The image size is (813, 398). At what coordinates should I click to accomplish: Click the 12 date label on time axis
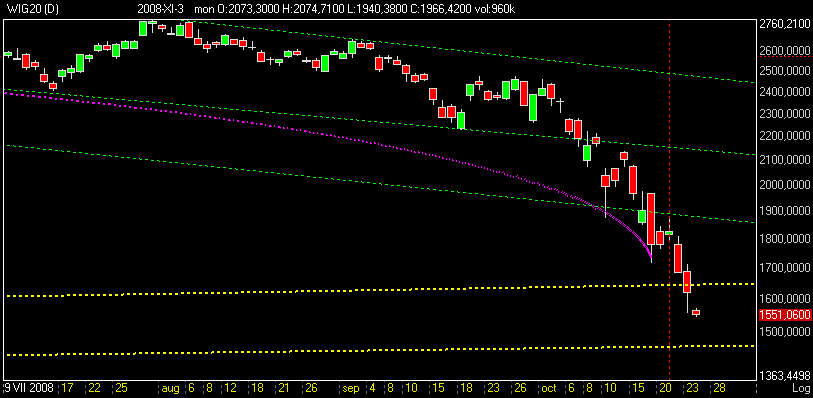(231, 388)
